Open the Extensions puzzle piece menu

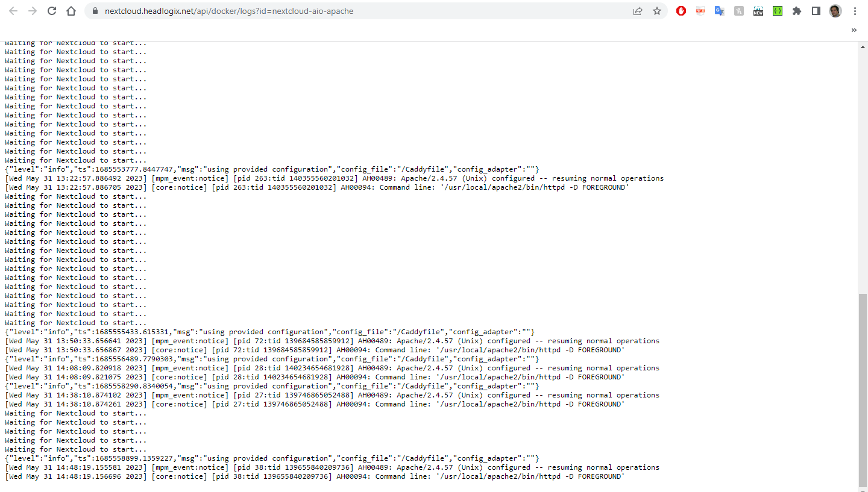pos(797,11)
